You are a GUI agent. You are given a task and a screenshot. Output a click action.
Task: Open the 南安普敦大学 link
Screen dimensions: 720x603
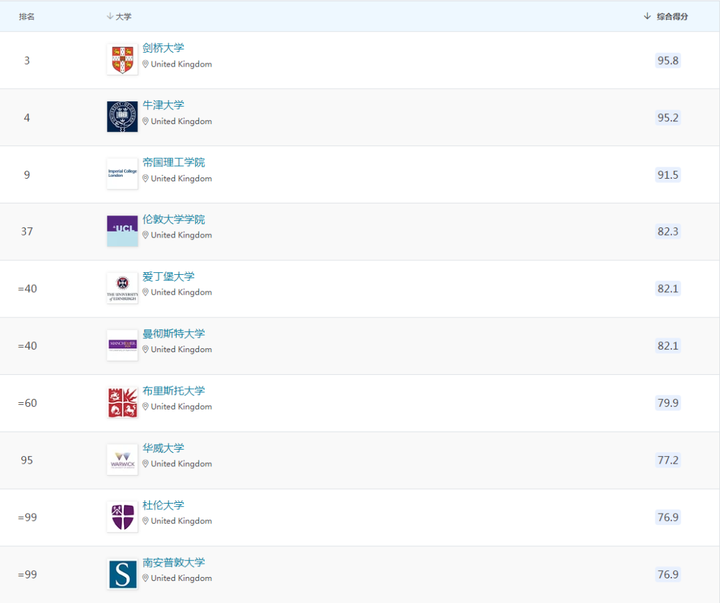point(174,562)
